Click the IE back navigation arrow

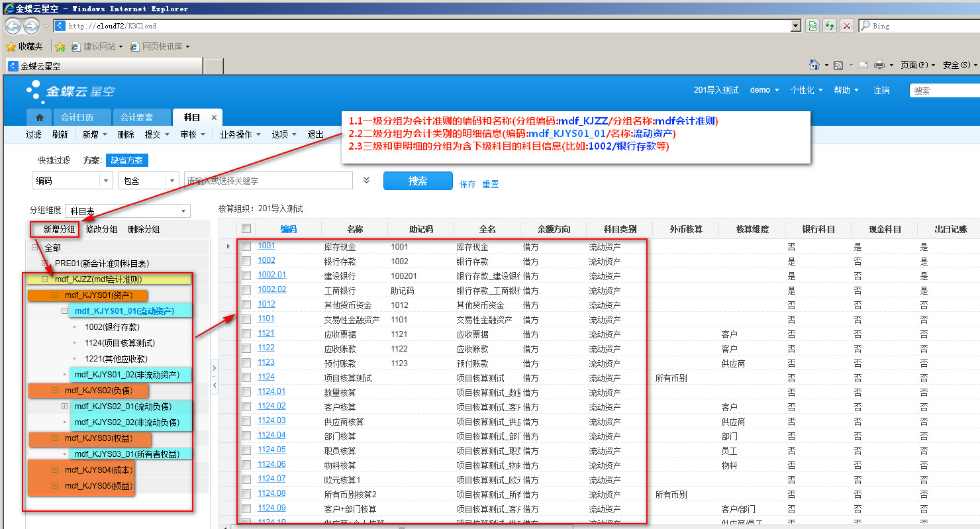[13, 26]
